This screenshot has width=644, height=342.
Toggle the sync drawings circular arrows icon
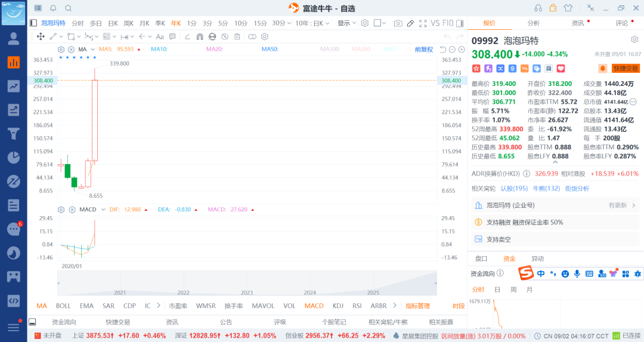212,36
